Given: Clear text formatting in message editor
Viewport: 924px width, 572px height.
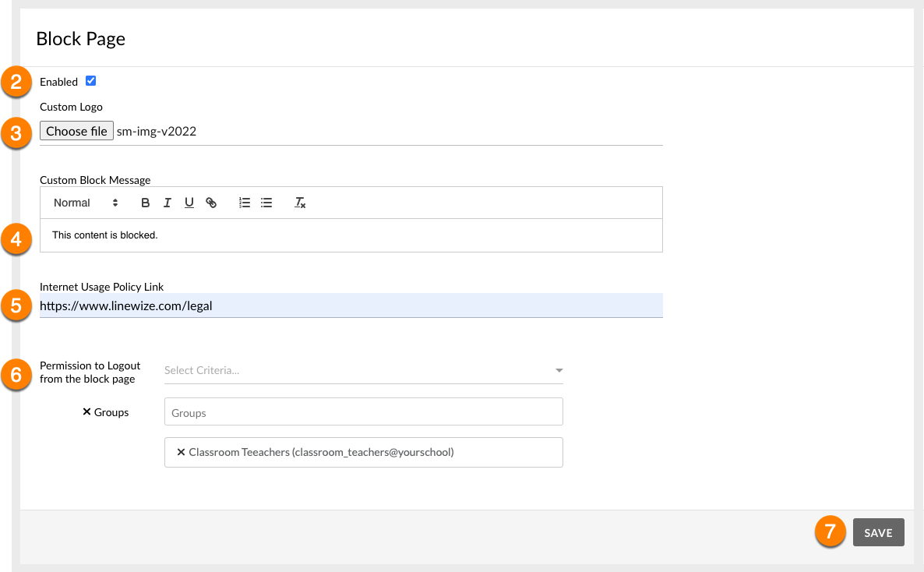Looking at the screenshot, I should click(300, 203).
